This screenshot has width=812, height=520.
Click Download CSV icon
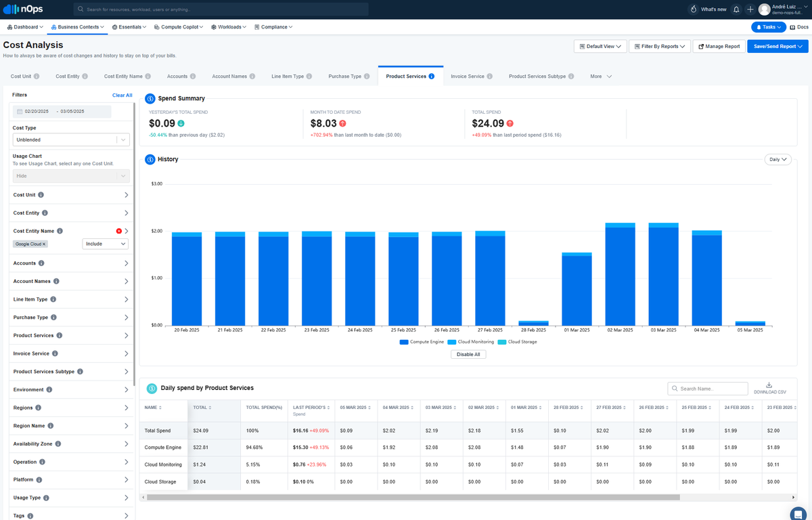(769, 385)
